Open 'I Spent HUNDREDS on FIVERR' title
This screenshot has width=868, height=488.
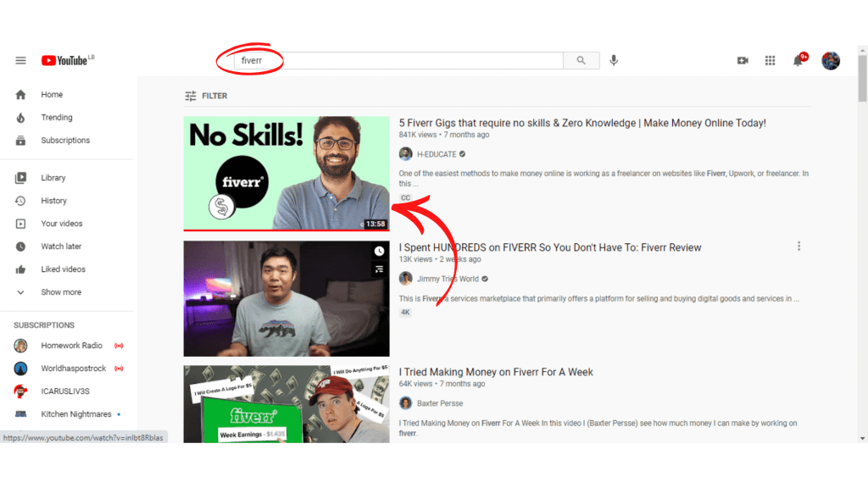tap(550, 247)
